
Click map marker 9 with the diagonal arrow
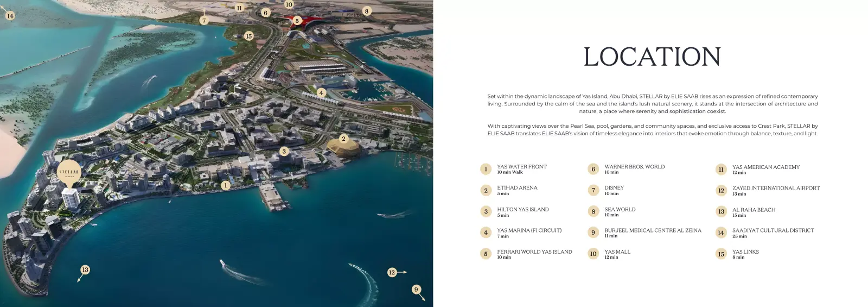tap(417, 290)
